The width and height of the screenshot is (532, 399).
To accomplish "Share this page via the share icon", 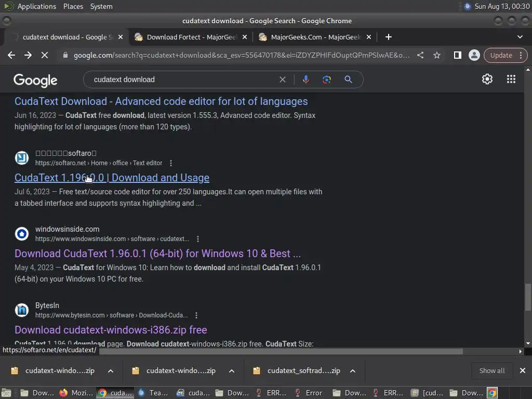I will (420, 55).
